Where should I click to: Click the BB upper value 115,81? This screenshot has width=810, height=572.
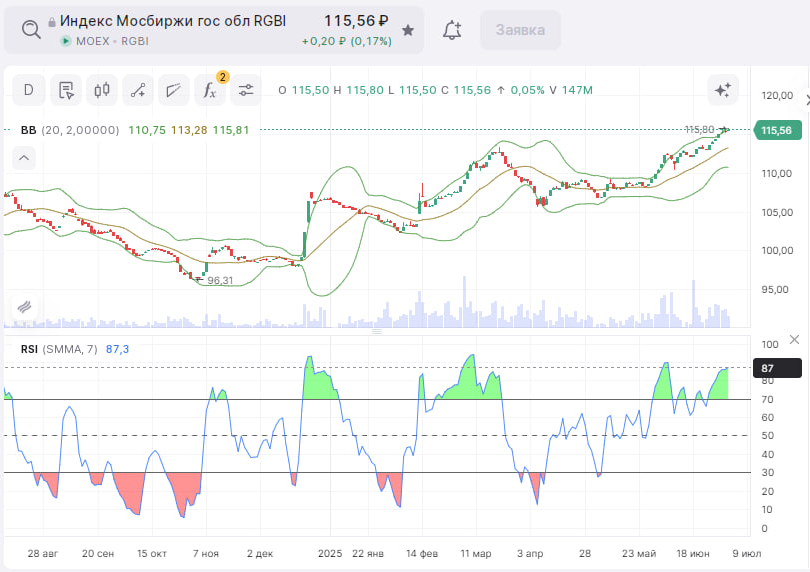point(231,130)
